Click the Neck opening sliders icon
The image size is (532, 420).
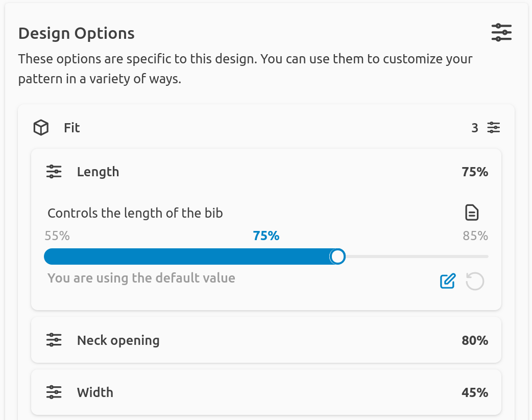tap(54, 340)
